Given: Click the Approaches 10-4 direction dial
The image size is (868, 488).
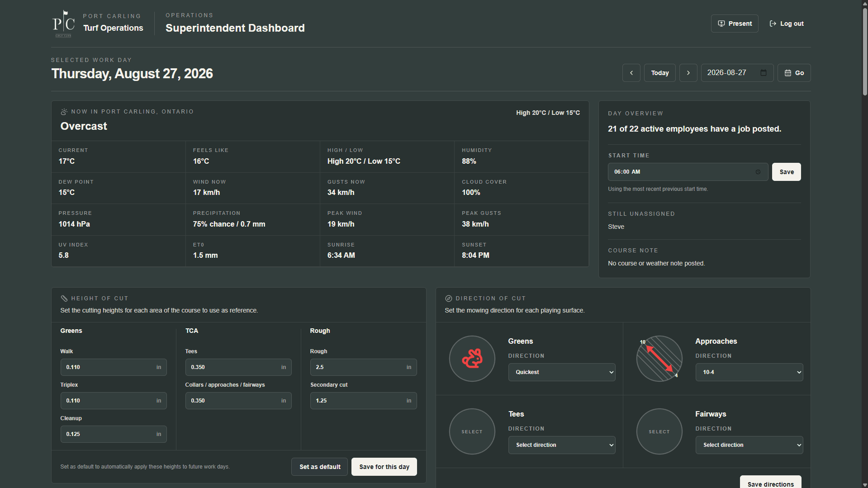Looking at the screenshot, I should 659,359.
